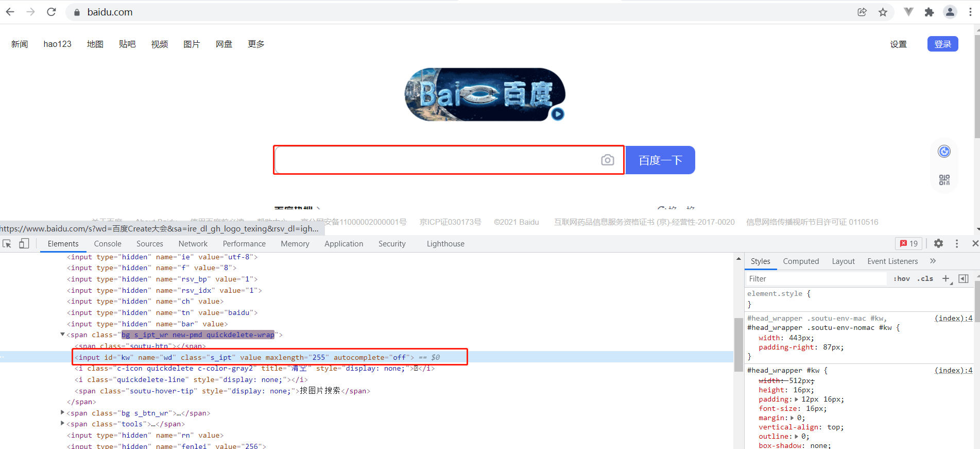The width and height of the screenshot is (980, 449).
Task: Open the Chrome profile avatar
Action: 950,12
